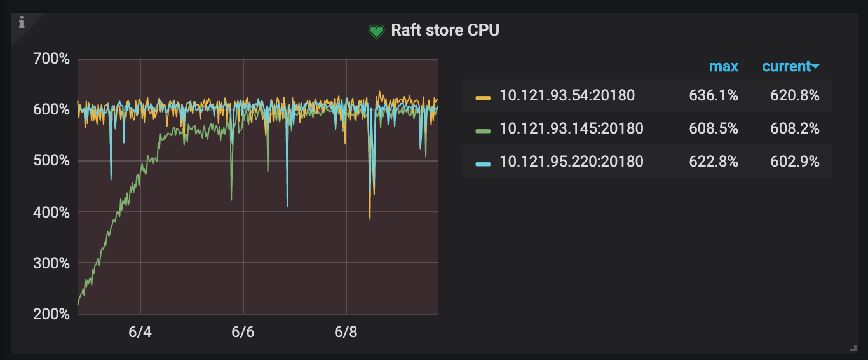
Task: Toggle the 10.121.95.220:20180 series in legend
Action: [571, 162]
